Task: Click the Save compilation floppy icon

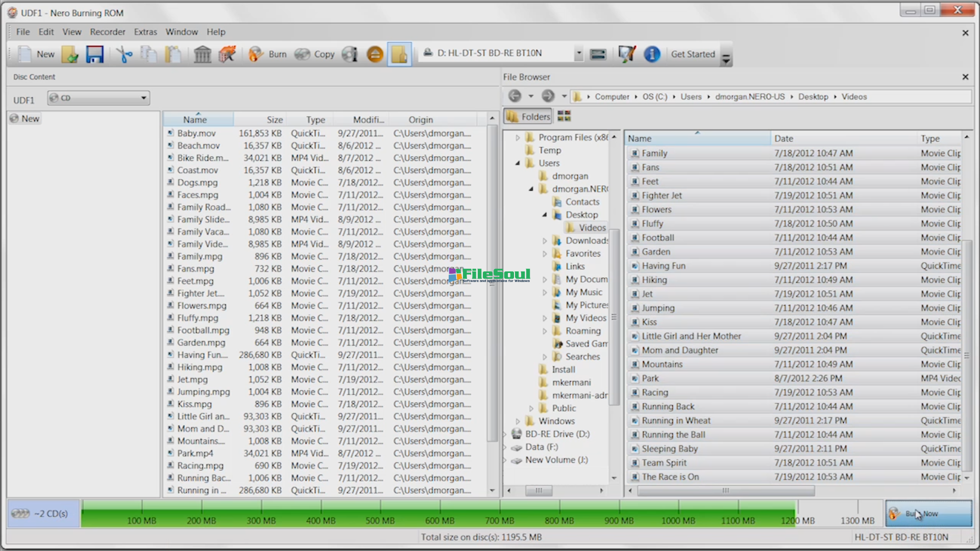Action: coord(94,54)
